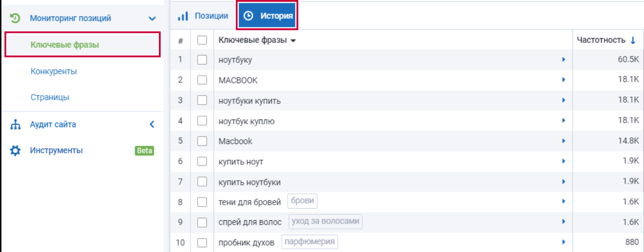Click the Аудит сайта sitemap icon
This screenshot has width=644, height=252.
click(x=15, y=125)
